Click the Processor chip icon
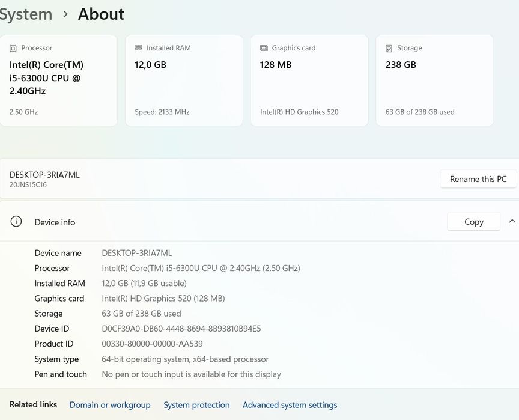The width and height of the screenshot is (519, 420). tap(13, 49)
